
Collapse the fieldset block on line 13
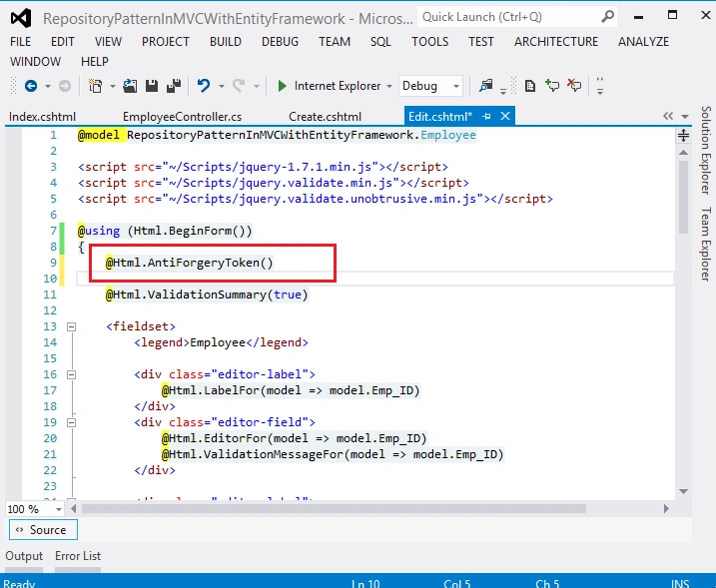tap(71, 326)
